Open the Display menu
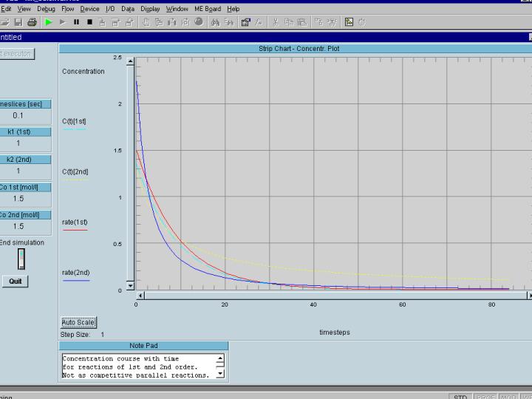 [150, 9]
